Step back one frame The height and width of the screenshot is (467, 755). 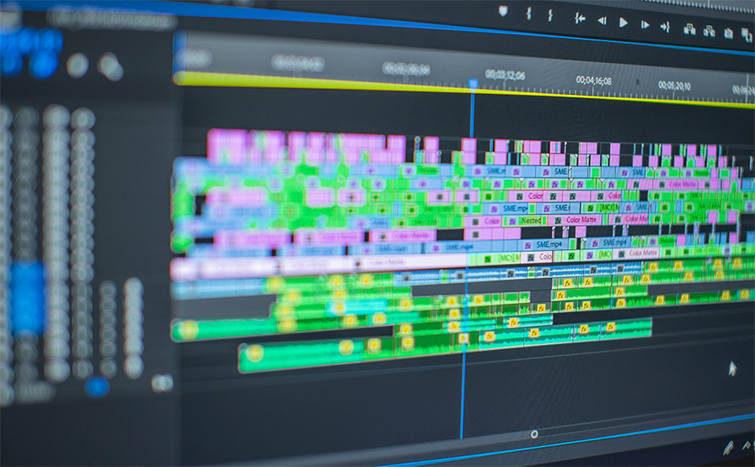pyautogui.click(x=602, y=20)
